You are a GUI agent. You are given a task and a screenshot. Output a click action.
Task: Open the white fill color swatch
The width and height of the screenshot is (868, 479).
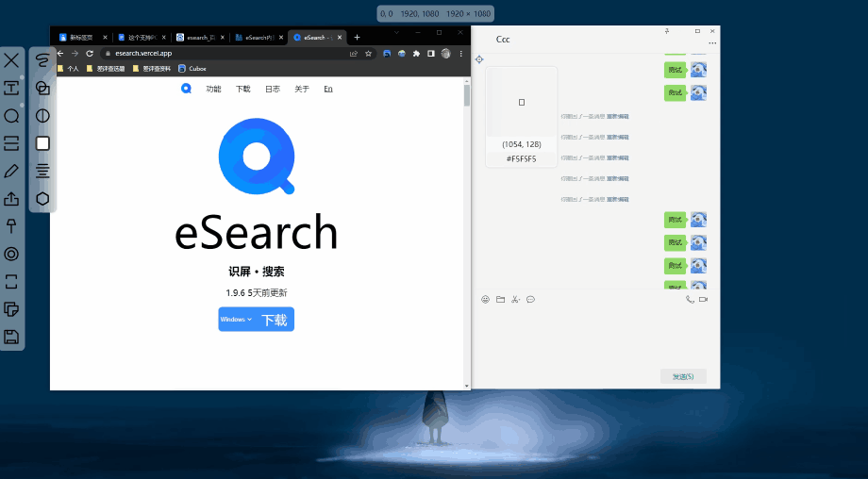(x=42, y=143)
